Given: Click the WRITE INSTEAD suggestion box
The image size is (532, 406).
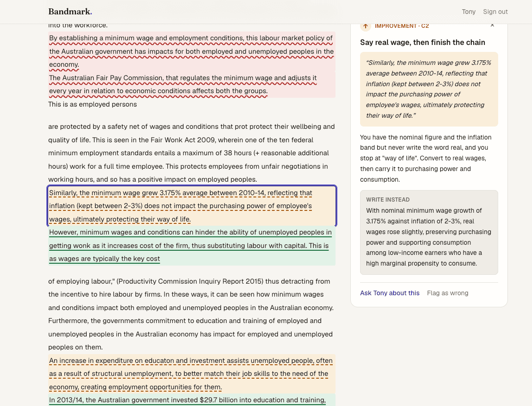Looking at the screenshot, I should coord(429,232).
